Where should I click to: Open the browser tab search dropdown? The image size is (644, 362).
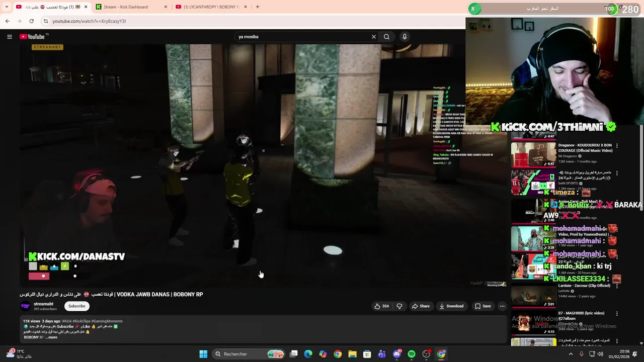click(7, 7)
